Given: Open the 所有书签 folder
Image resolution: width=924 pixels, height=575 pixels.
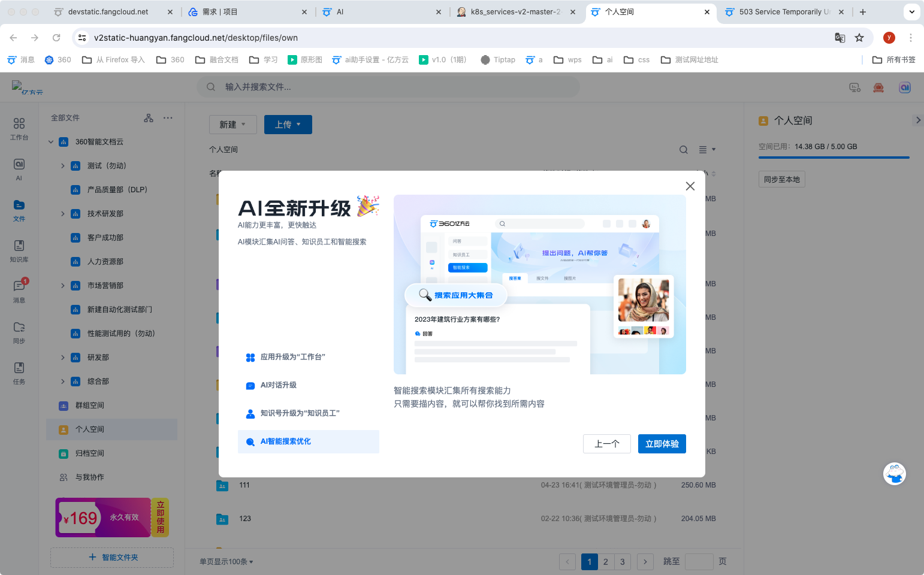Looking at the screenshot, I should 894,60.
